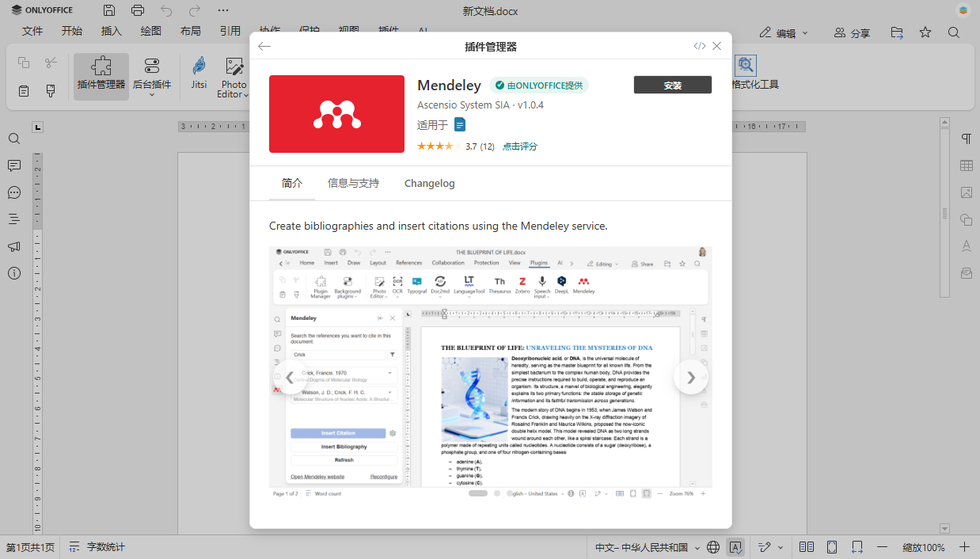Image resolution: width=980 pixels, height=559 pixels.
Task: Click the search magnifier in top right
Action: [954, 32]
